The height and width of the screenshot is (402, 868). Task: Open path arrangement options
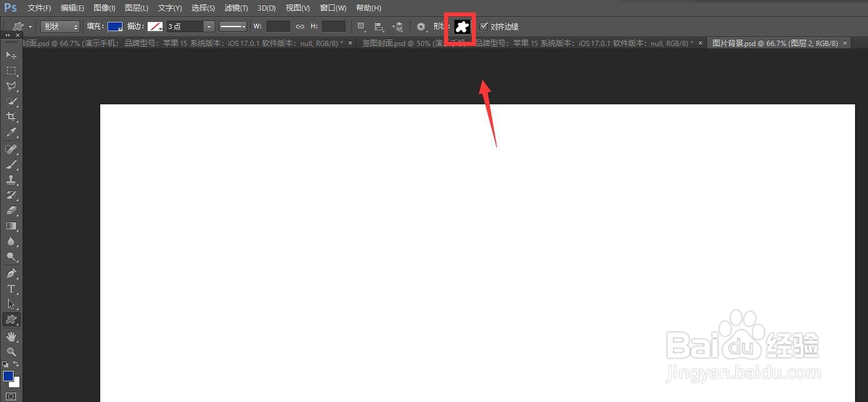[x=398, y=27]
